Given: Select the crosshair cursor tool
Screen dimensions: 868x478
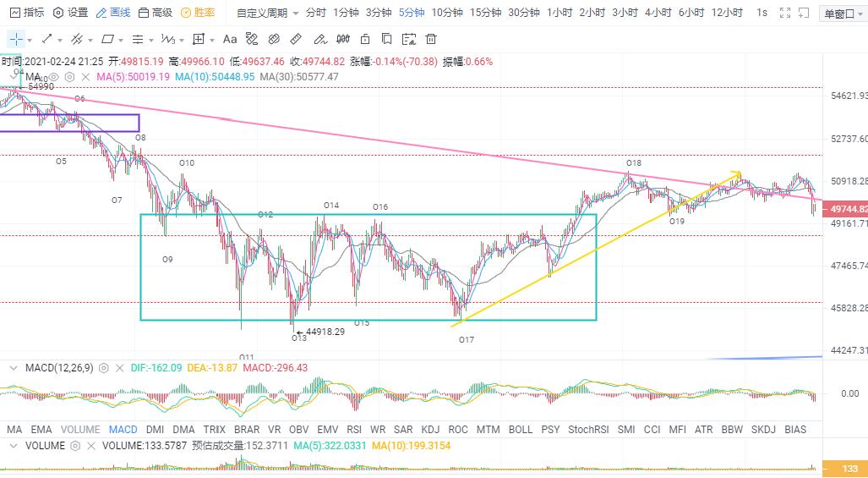Looking at the screenshot, I should point(16,39).
